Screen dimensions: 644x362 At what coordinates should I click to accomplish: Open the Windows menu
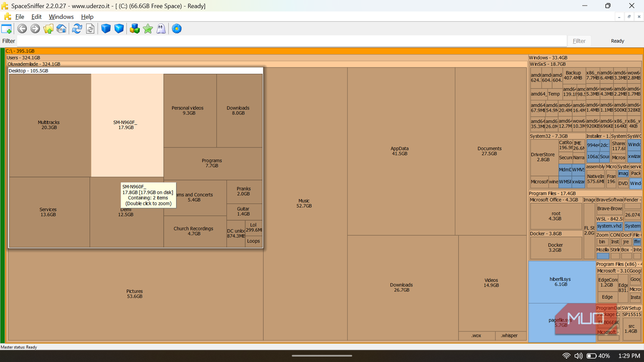pos(61,17)
